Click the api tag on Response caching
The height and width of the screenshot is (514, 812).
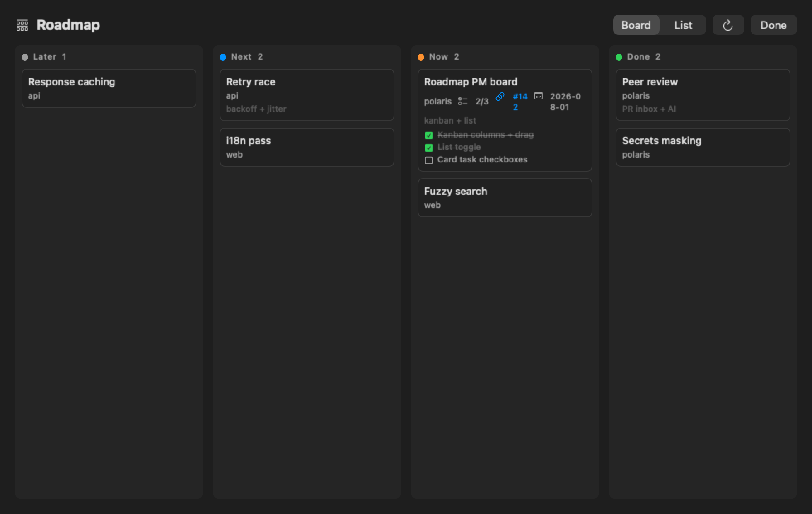click(34, 96)
